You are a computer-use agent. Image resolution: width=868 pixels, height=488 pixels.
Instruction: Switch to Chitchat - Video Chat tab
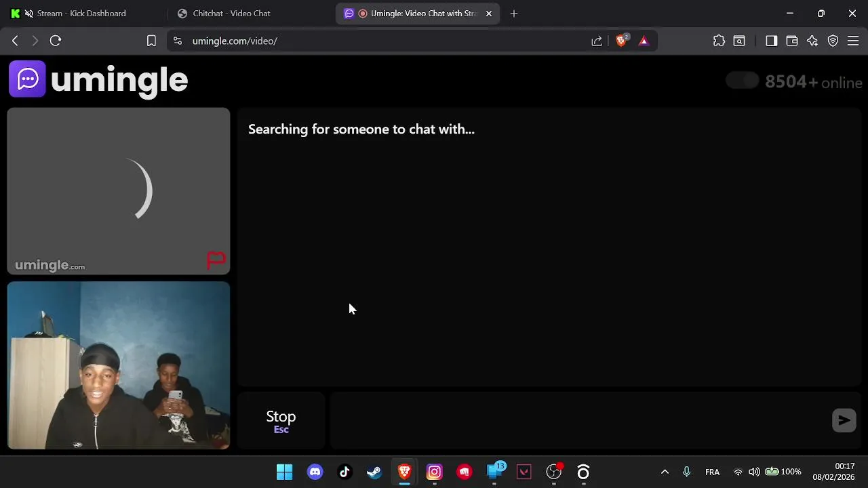point(231,14)
